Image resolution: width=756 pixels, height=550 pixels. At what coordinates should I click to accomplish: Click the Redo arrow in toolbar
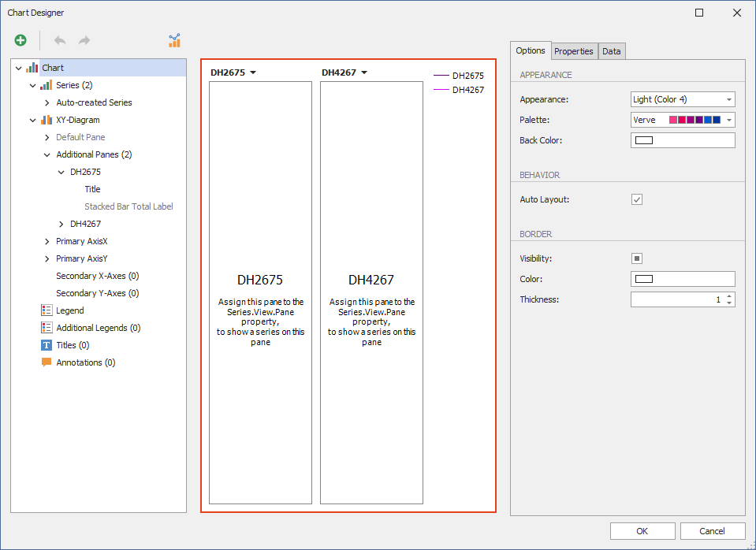point(84,40)
